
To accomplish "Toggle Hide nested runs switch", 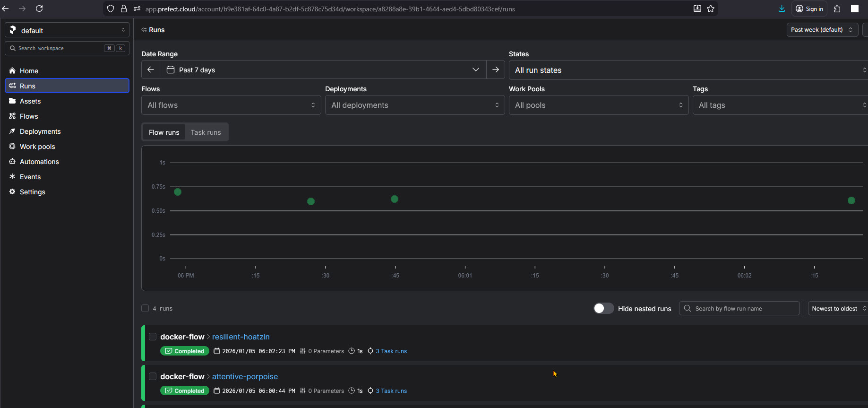I will point(603,308).
